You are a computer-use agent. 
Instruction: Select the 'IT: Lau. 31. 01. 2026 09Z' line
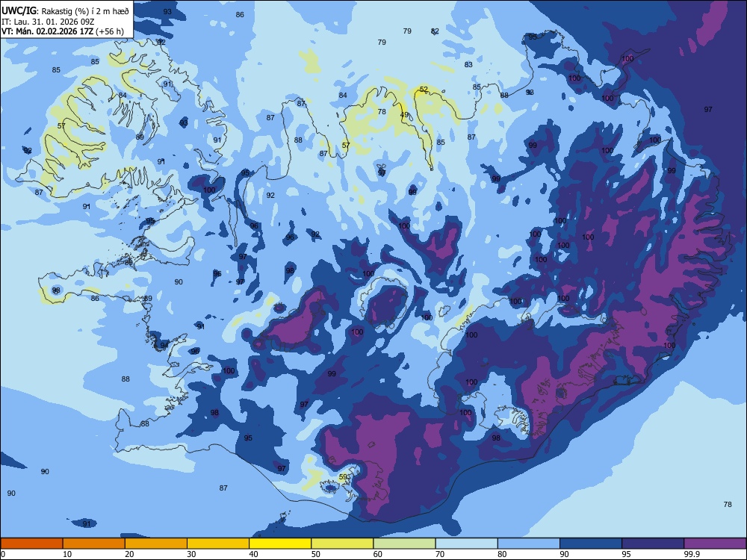pos(48,22)
